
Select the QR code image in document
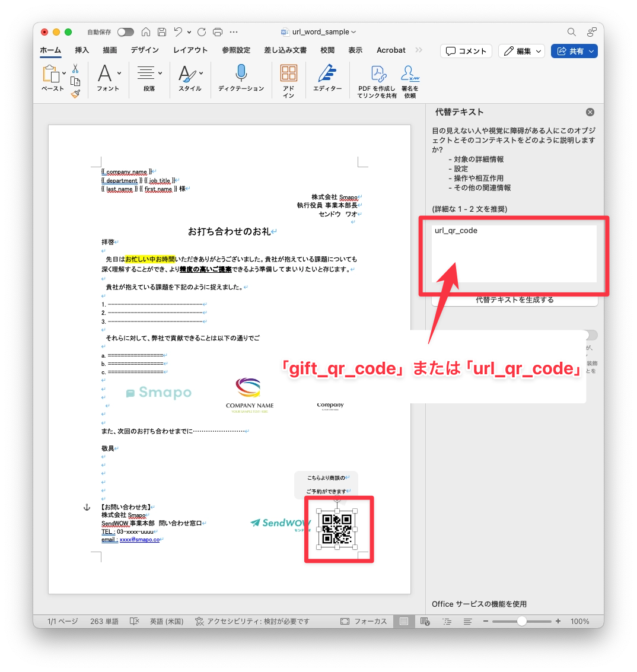point(337,528)
